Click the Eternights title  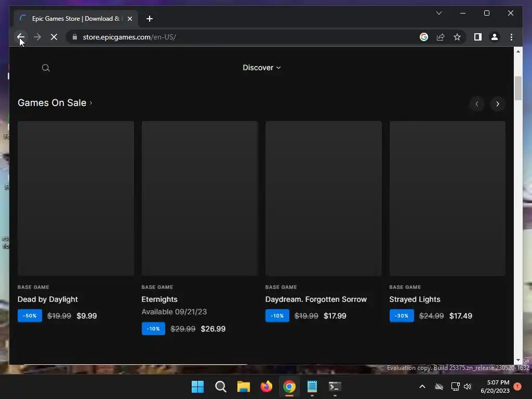click(159, 299)
